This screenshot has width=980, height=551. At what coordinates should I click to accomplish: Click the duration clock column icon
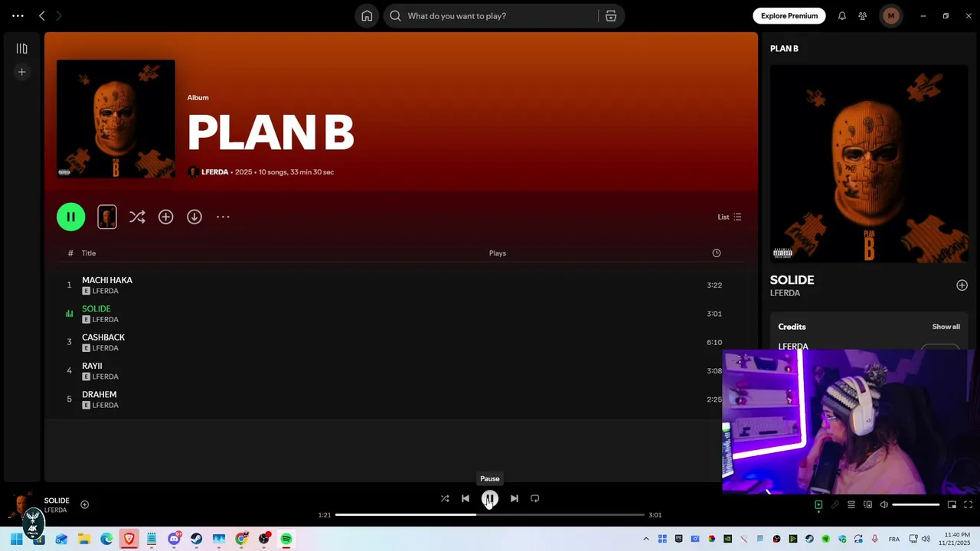(x=717, y=253)
